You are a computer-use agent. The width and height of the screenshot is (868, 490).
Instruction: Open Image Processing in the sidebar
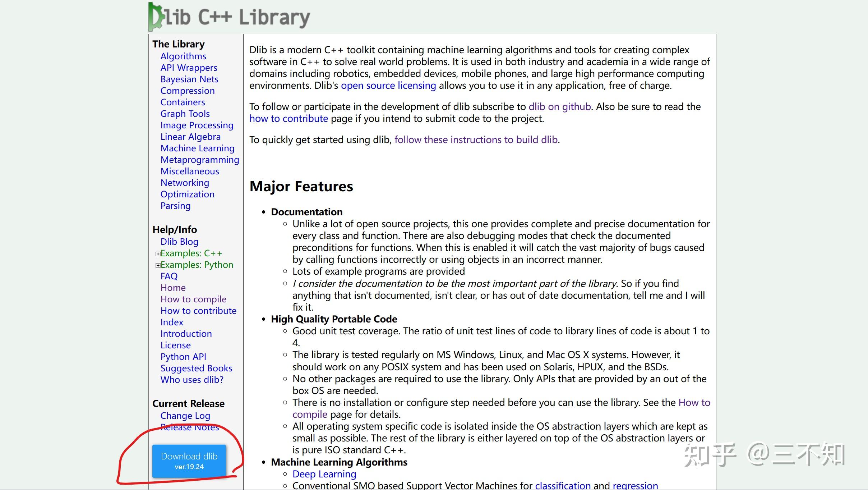pos(197,125)
